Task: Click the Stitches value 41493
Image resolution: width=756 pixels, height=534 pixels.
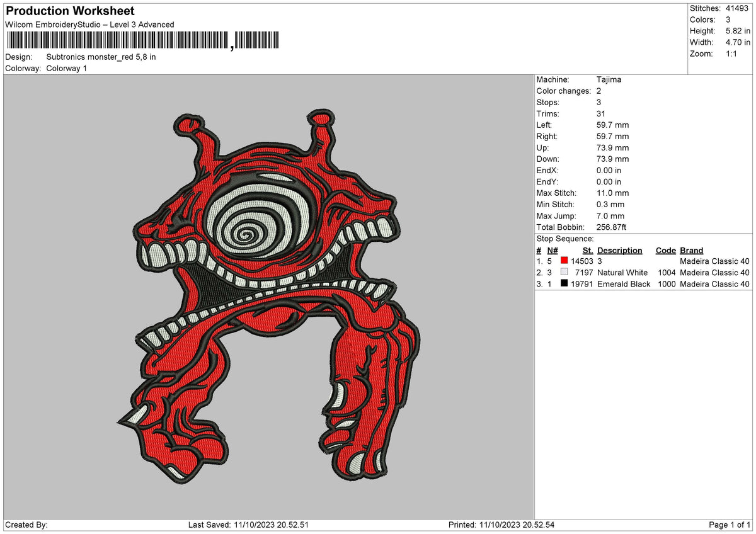Action: (x=738, y=8)
